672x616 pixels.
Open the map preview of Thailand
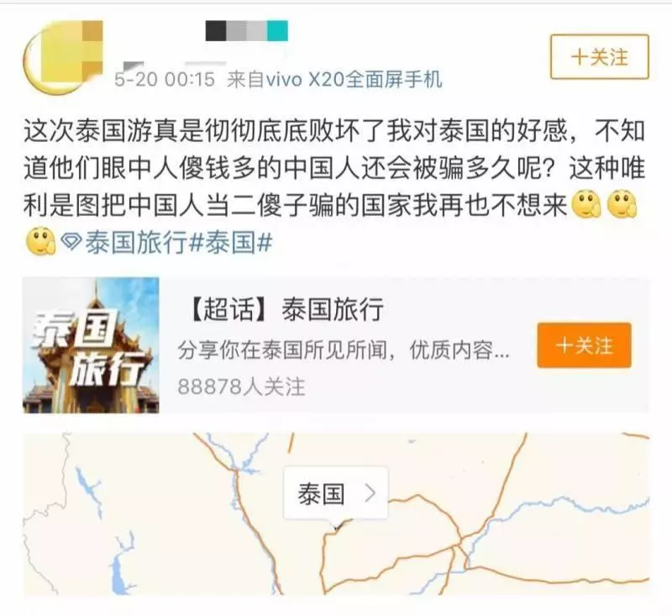coord(336,513)
